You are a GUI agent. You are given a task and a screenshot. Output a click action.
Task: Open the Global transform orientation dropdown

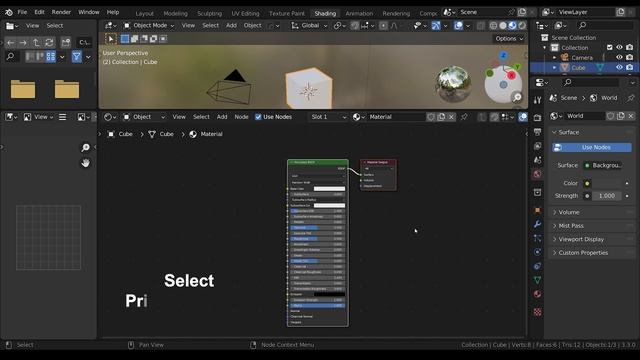(x=309, y=26)
